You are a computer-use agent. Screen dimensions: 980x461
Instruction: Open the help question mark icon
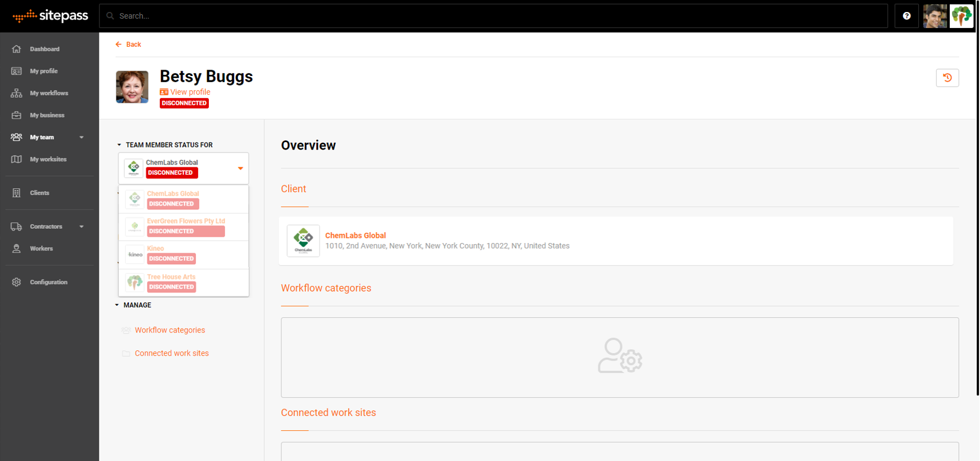[x=906, y=16]
